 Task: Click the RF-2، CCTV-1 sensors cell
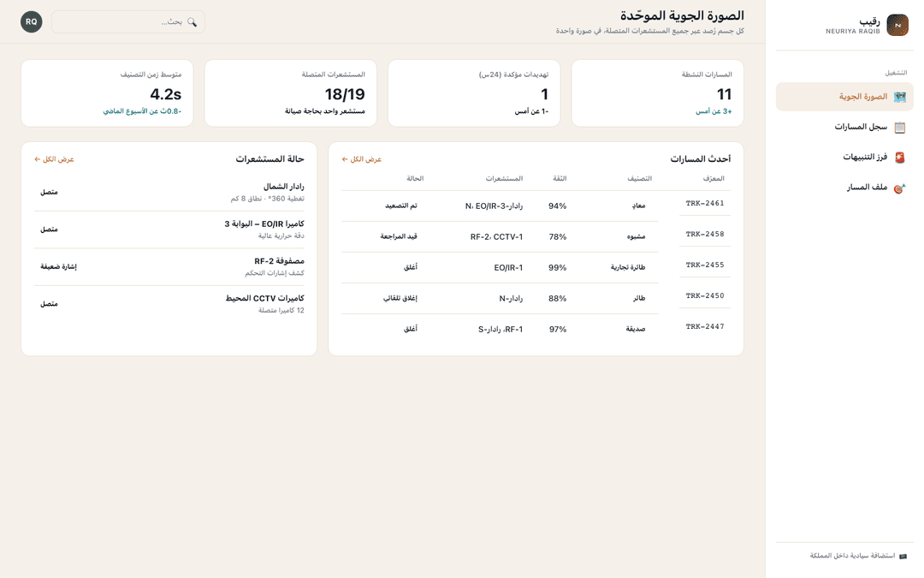[497, 236]
